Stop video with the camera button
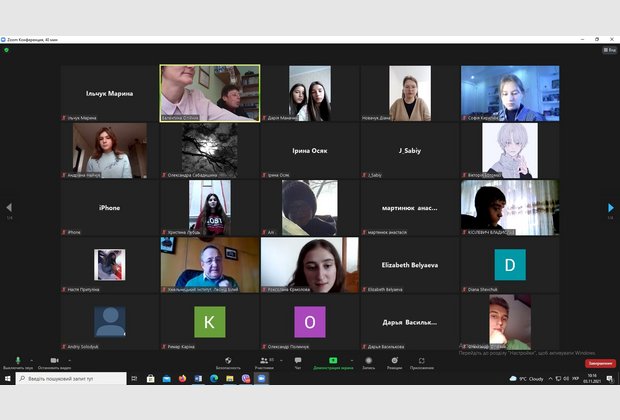This screenshot has width=620, height=420. pyautogui.click(x=54, y=363)
